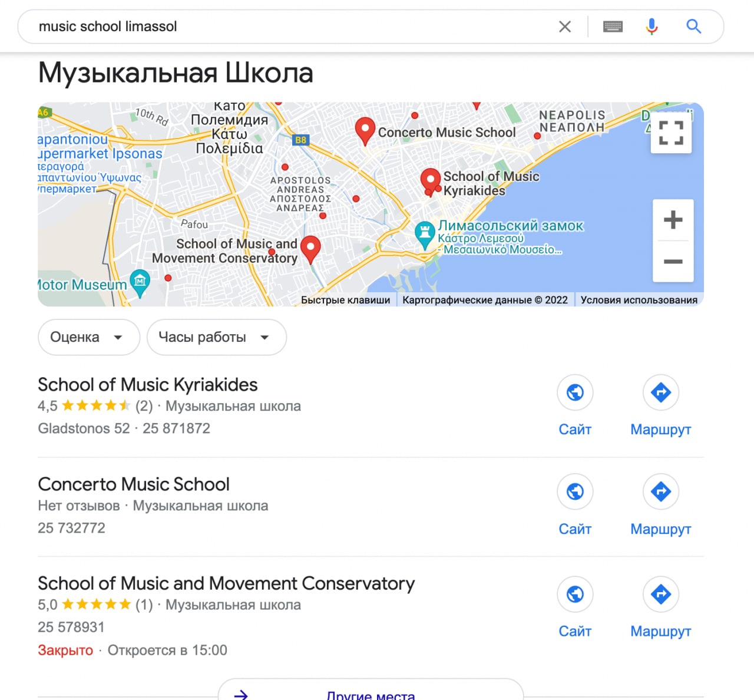Viewport: 754px width, 700px height.
Task: Open Concerto Music School website globe icon
Action: (575, 491)
